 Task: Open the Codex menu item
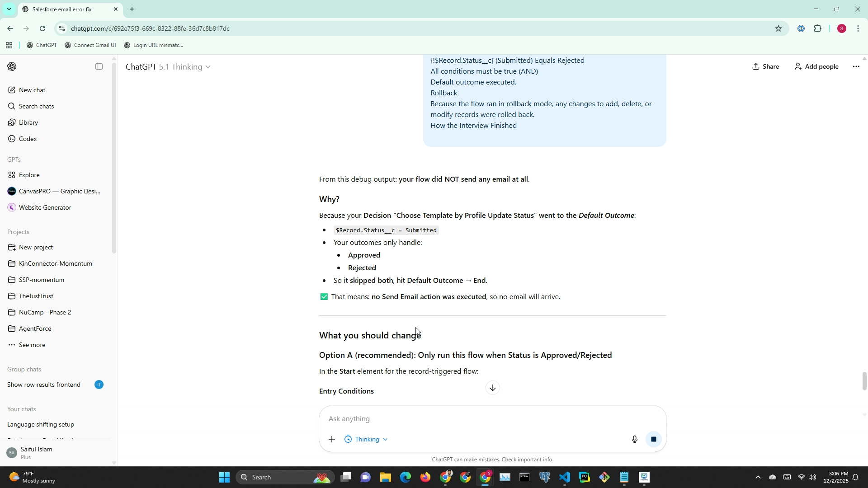(x=28, y=139)
